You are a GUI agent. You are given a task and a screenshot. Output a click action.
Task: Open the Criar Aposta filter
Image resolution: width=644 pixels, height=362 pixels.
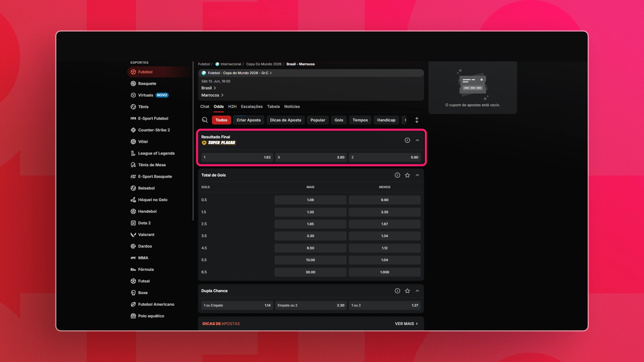249,120
